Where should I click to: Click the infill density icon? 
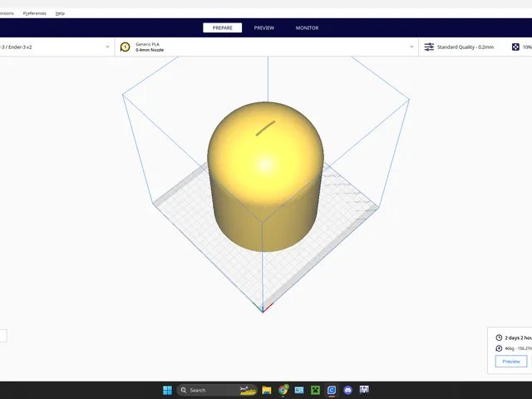(515, 47)
